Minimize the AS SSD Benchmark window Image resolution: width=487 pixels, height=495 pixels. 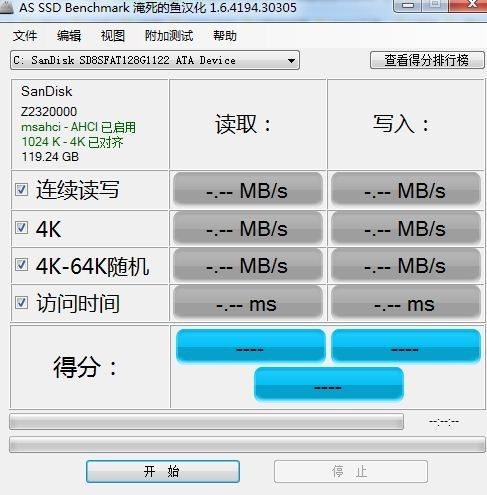tap(407, 5)
